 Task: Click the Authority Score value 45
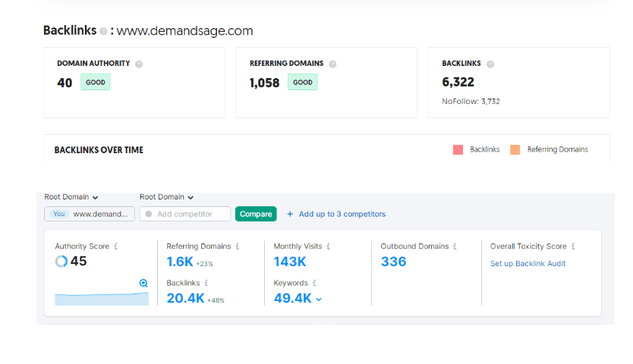[x=78, y=262]
